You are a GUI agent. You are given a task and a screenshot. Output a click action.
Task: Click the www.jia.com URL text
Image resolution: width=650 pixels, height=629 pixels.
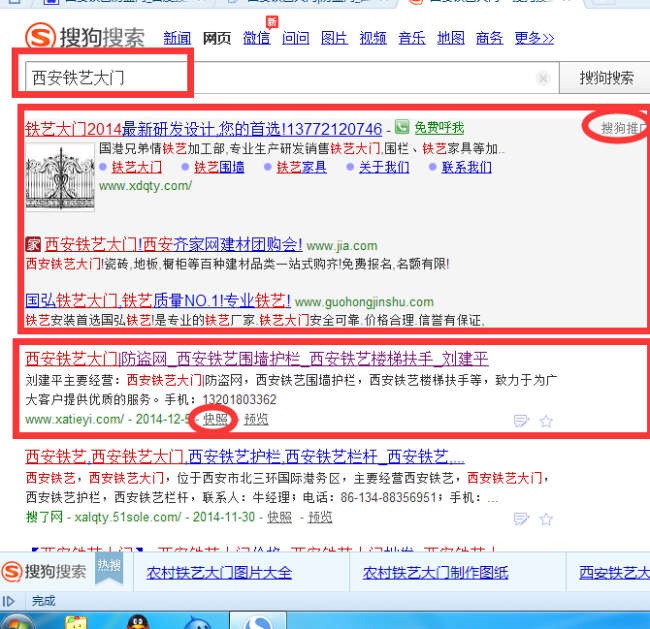(x=342, y=246)
